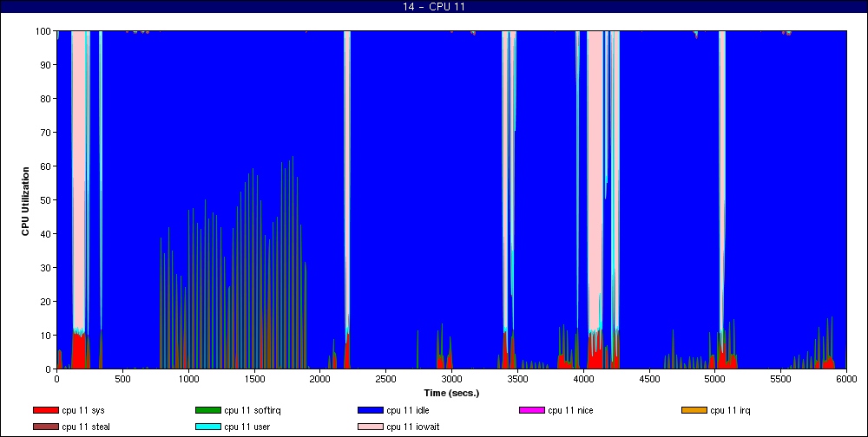Screen dimensions: 868x437
Task: Click the 'Time (secs.)' axis title
Action: pyautogui.click(x=451, y=393)
